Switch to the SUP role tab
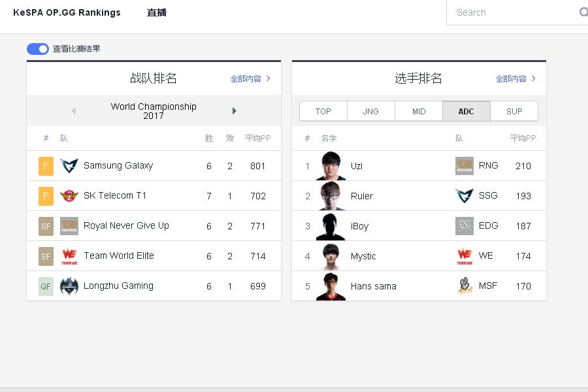 pyautogui.click(x=514, y=111)
